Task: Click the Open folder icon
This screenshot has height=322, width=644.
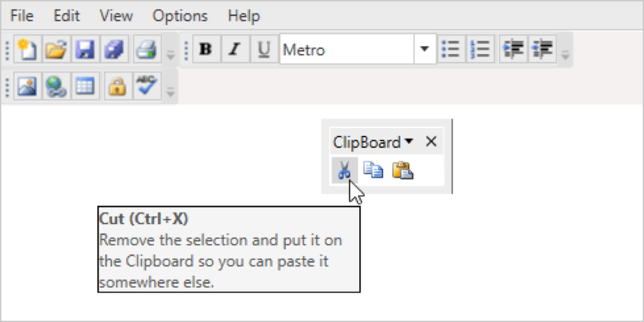Action: 56,50
